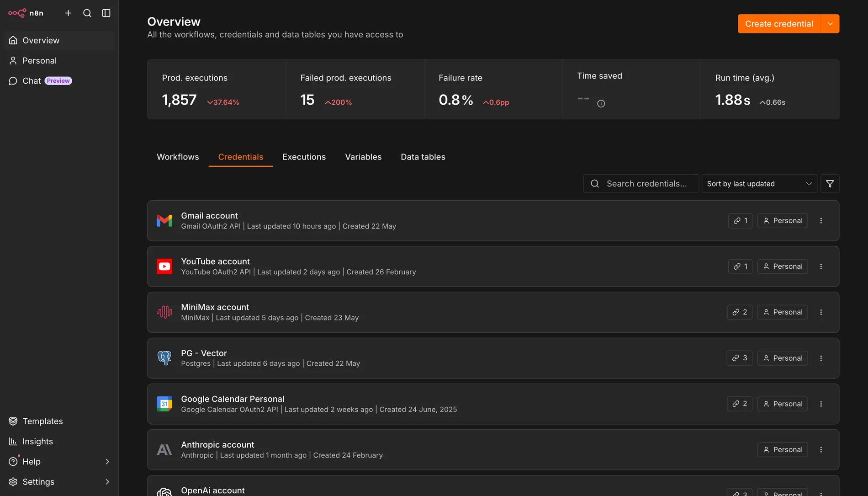Image resolution: width=868 pixels, height=496 pixels.
Task: Click the Failed prod. executions metric card
Action: pos(355,90)
